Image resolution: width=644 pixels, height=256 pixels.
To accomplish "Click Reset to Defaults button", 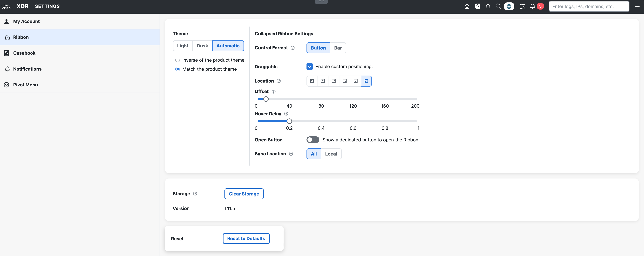I will [246, 239].
